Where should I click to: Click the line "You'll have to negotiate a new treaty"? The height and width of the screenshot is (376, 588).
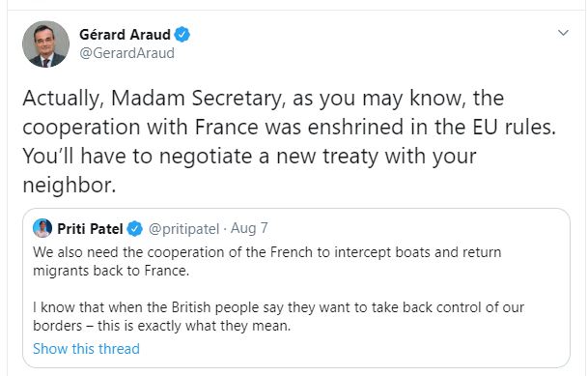[249, 157]
